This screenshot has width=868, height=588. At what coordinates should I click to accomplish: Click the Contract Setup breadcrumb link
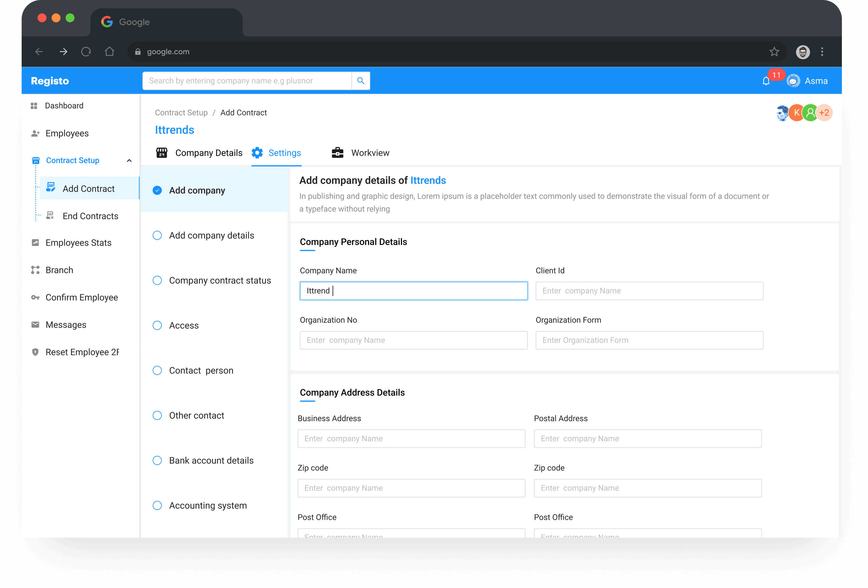181,112
